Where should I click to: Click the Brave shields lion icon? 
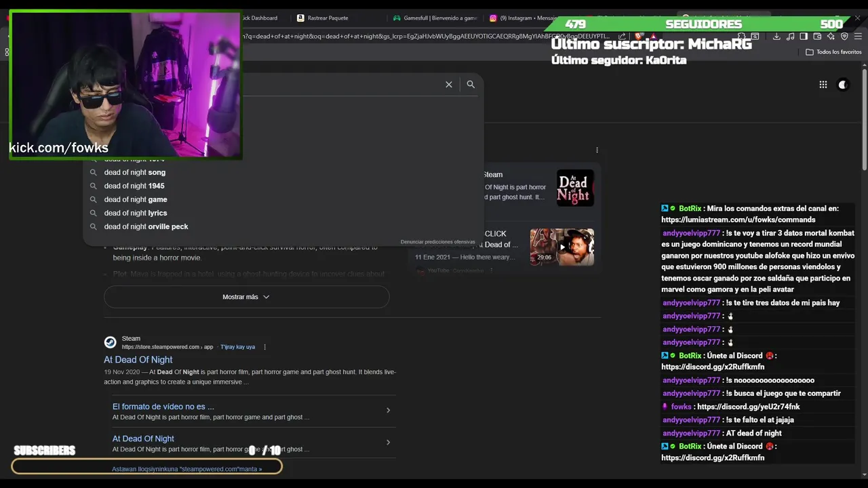click(x=638, y=37)
